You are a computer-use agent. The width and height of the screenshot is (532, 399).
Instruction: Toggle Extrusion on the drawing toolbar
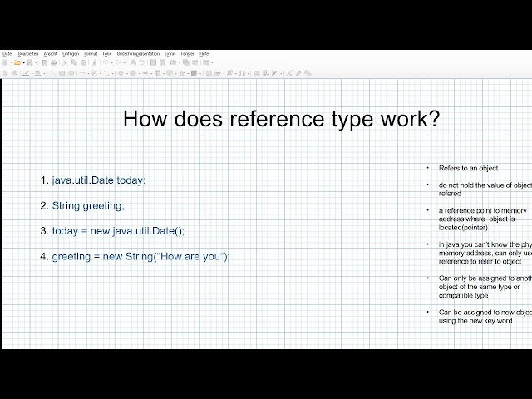tap(308, 73)
